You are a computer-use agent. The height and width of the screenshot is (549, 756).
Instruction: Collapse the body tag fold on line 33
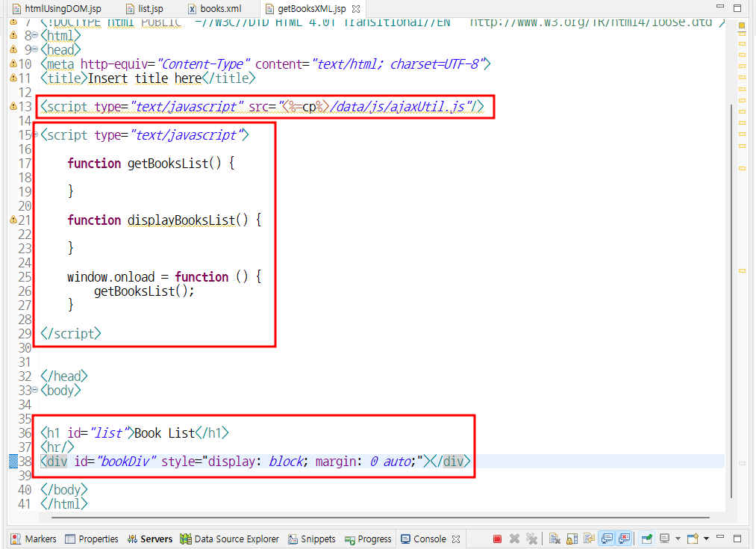tap(35, 390)
